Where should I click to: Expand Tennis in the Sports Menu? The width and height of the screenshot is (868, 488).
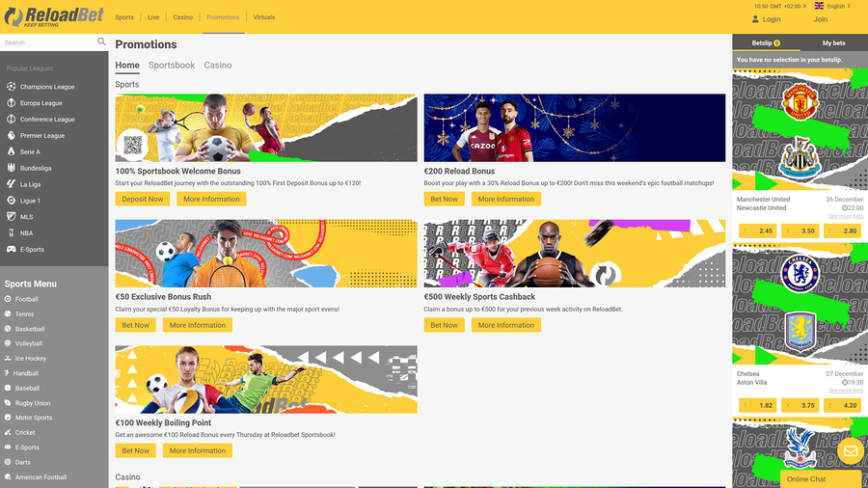(x=25, y=314)
